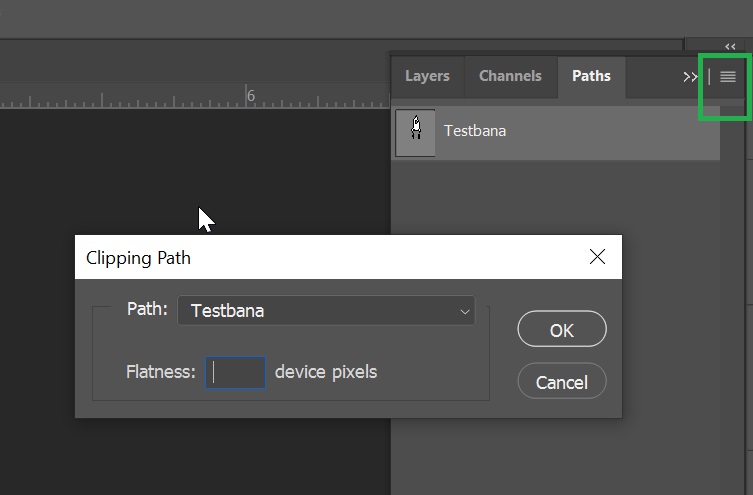Click the horizontal ruler near mark 6
753x495 pixels.
coord(250,98)
